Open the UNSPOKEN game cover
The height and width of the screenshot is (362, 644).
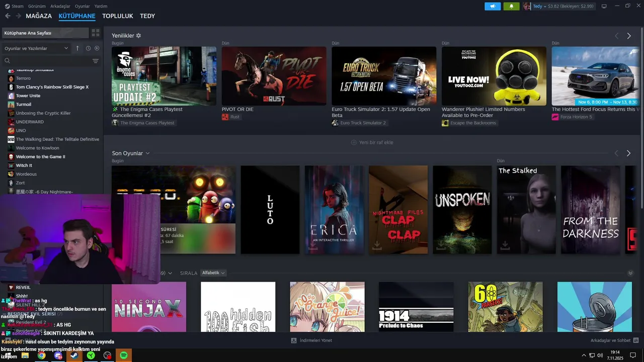462,210
